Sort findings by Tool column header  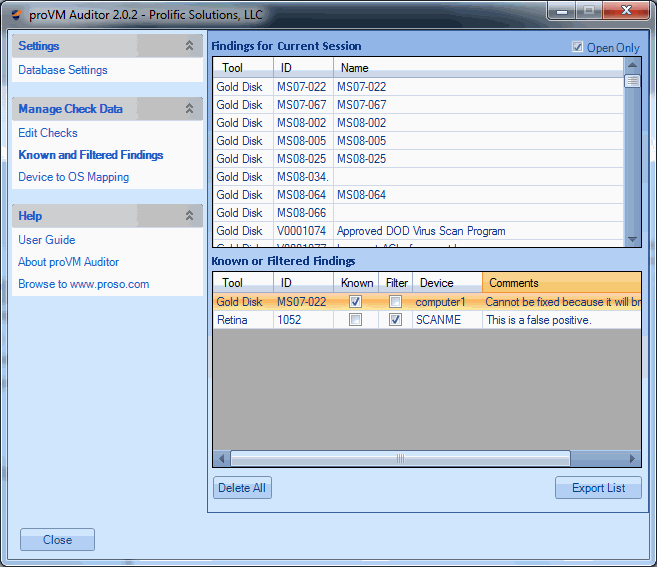point(243,68)
